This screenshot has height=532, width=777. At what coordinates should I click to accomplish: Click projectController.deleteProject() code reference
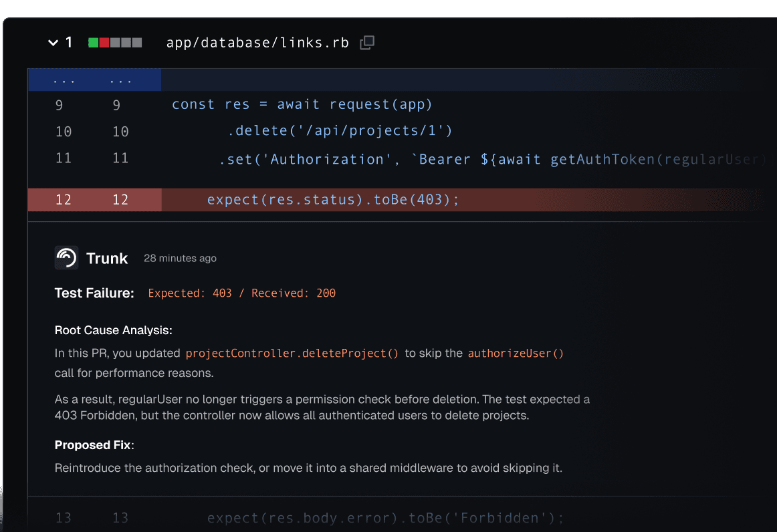292,353
